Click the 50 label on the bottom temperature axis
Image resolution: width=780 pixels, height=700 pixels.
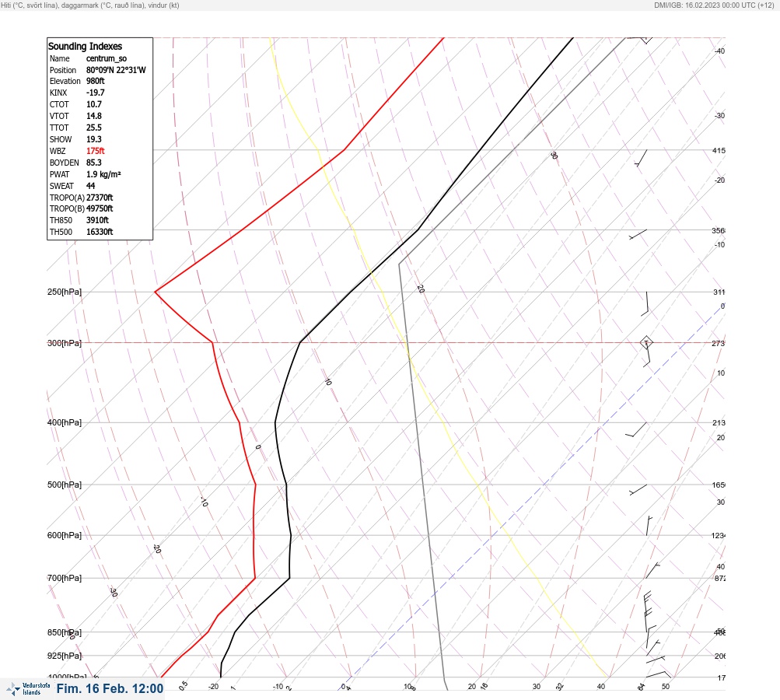point(666,687)
